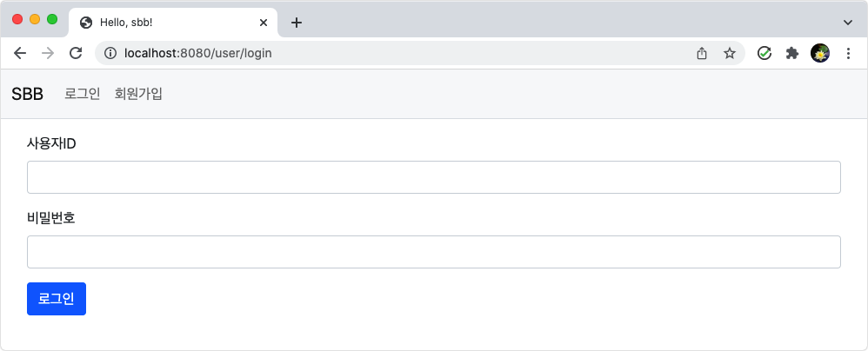Reload the login page

pyautogui.click(x=76, y=53)
